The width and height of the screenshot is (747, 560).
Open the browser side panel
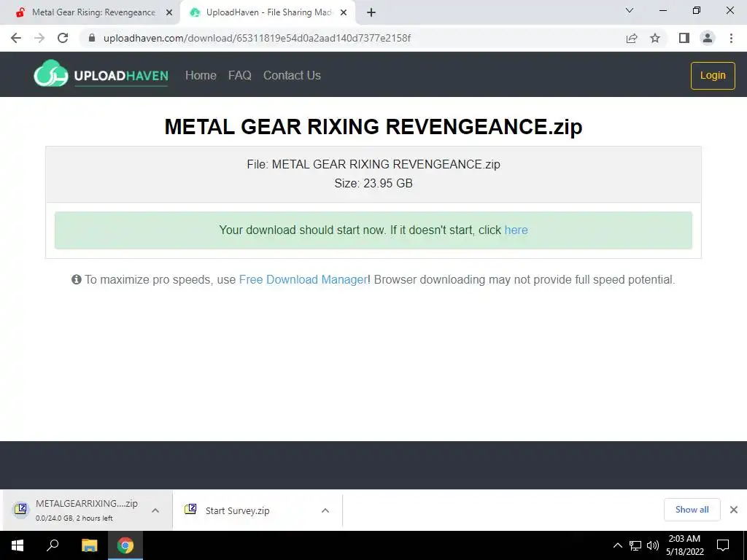click(684, 38)
